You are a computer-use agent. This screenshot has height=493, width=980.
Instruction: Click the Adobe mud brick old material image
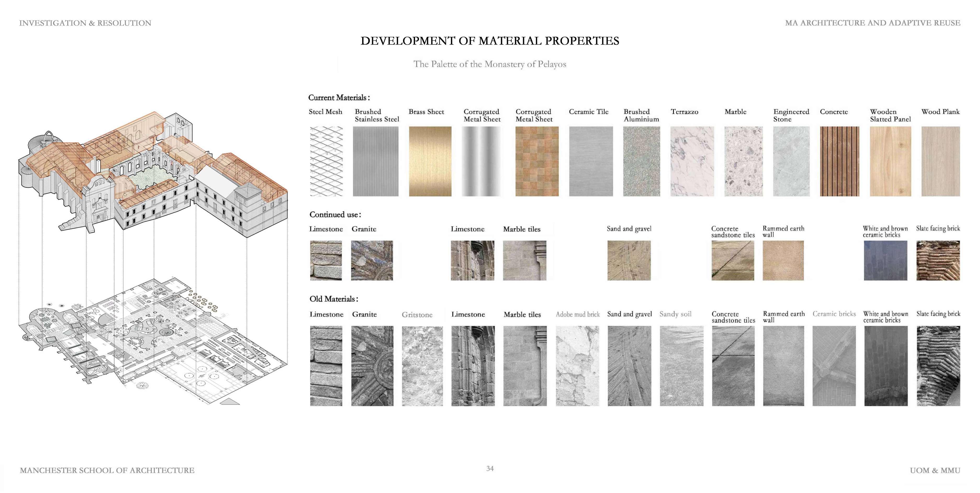tap(577, 366)
